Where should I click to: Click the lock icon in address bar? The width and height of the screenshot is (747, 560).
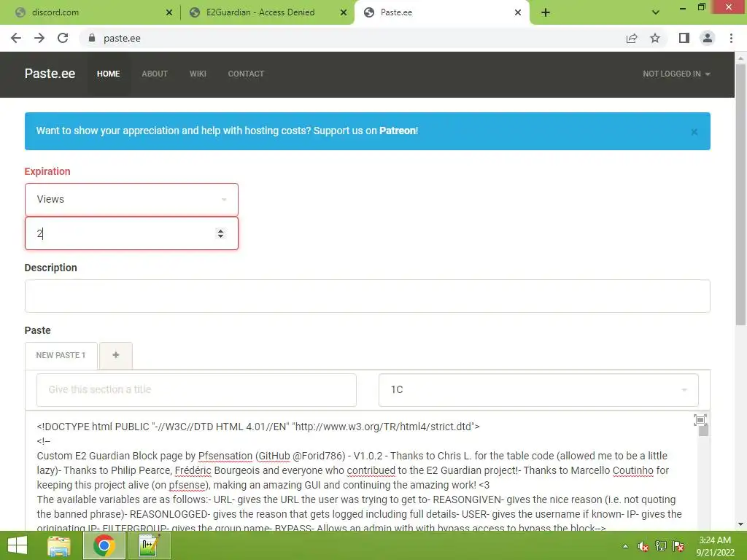[92, 38]
